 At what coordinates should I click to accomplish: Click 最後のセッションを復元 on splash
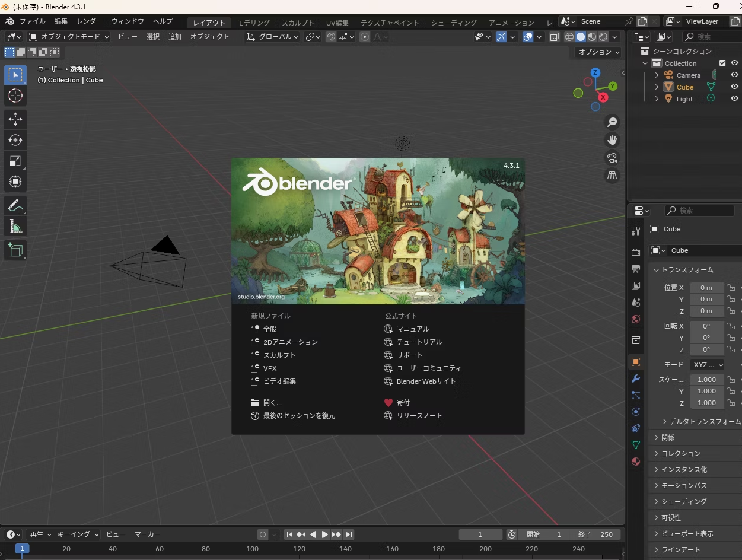pyautogui.click(x=293, y=416)
